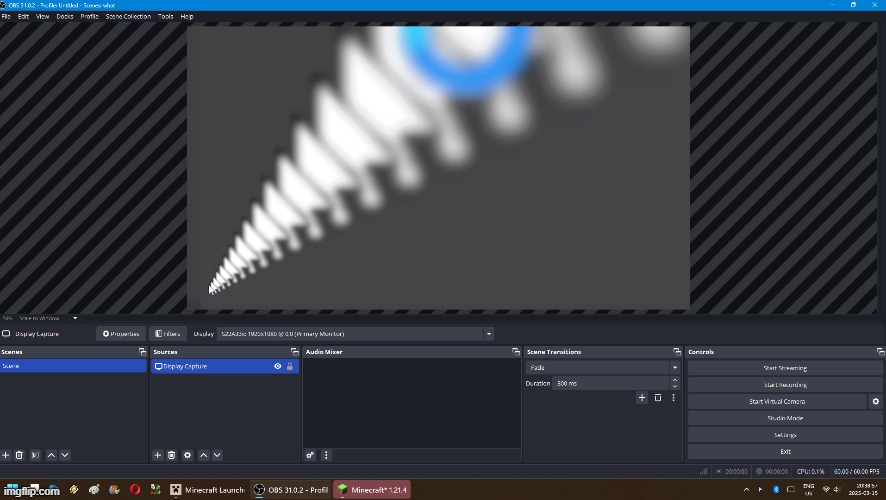This screenshot has height=500, width=886.
Task: Click the Duration 300 ms field
Action: point(611,383)
